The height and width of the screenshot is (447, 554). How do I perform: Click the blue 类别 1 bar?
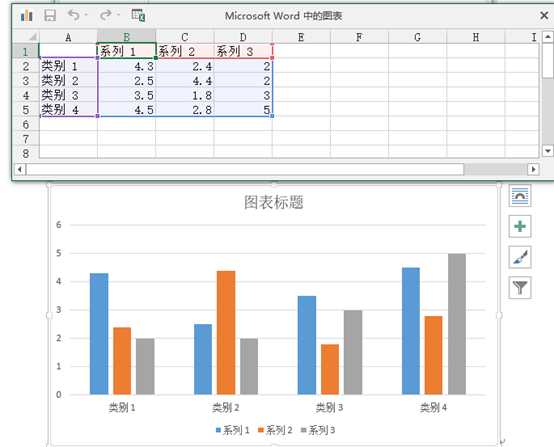pos(99,334)
